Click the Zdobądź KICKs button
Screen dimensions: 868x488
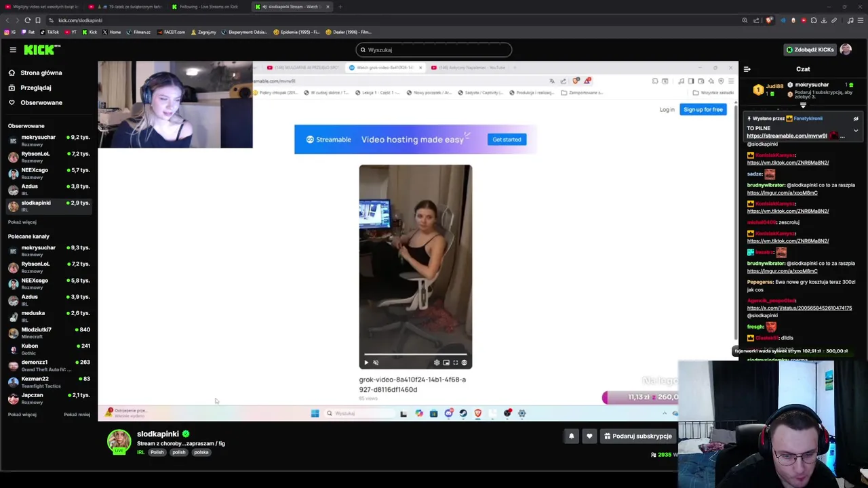click(810, 49)
